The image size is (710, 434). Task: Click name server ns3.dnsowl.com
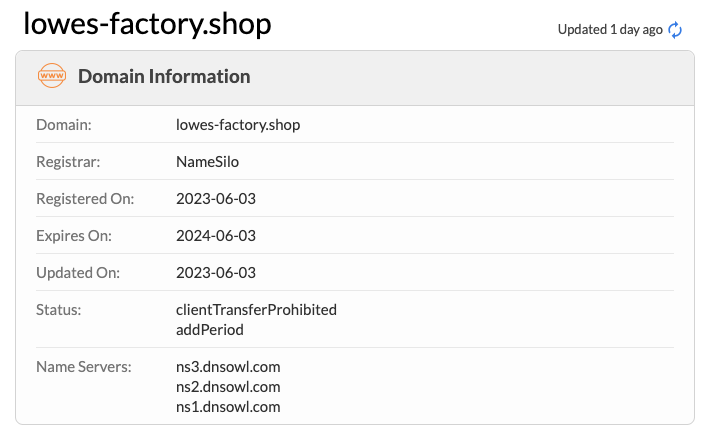point(228,367)
